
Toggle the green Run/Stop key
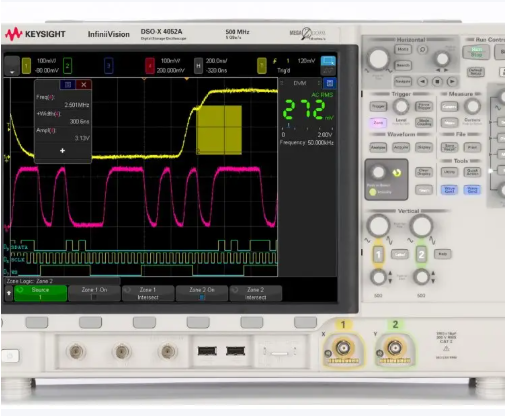(x=476, y=52)
